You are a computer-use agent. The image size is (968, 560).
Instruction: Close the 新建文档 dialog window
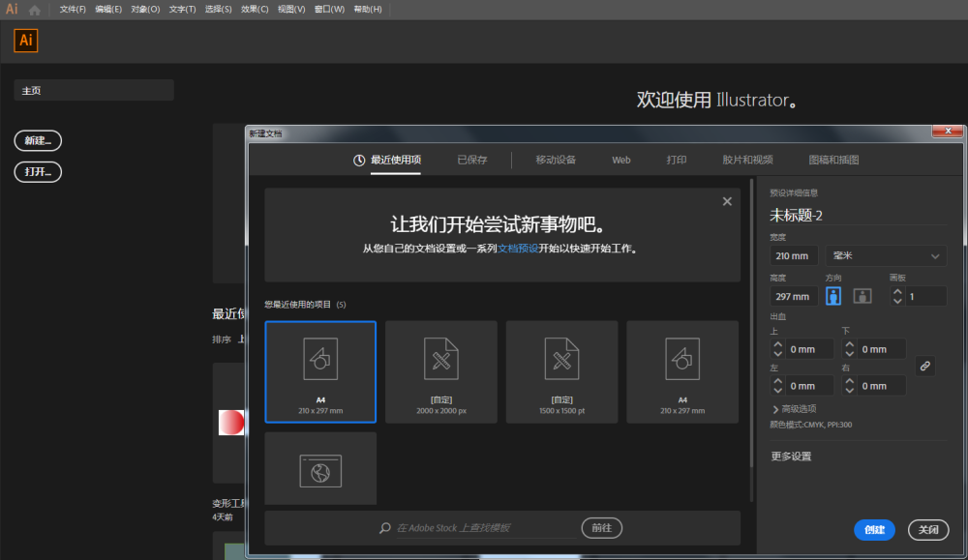(948, 131)
